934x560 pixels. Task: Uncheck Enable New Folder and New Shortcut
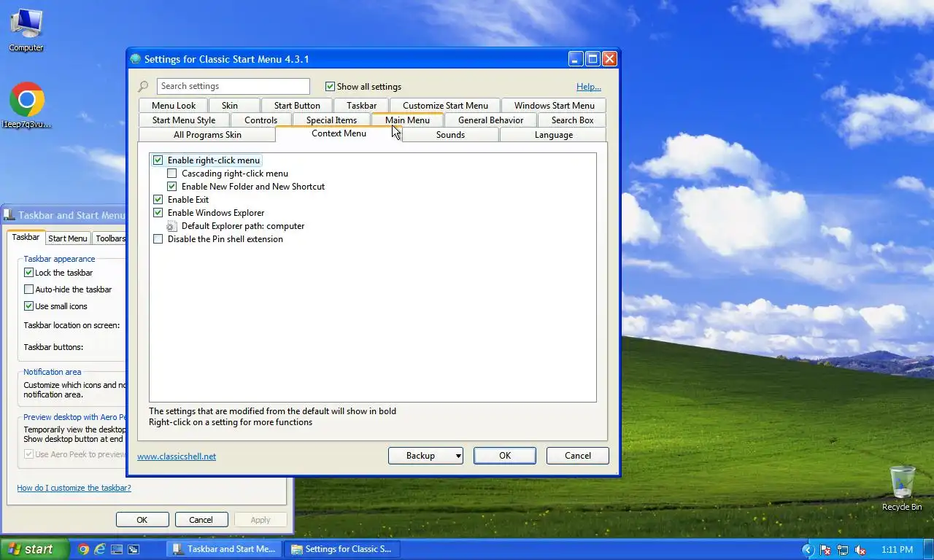coord(172,187)
